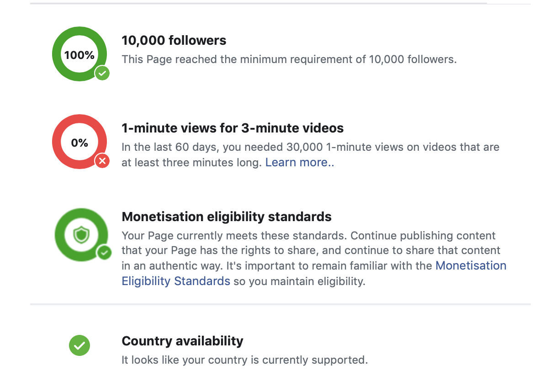The image size is (550, 392).
Task: Click the text about minimum requirement of followers
Action: click(x=289, y=59)
